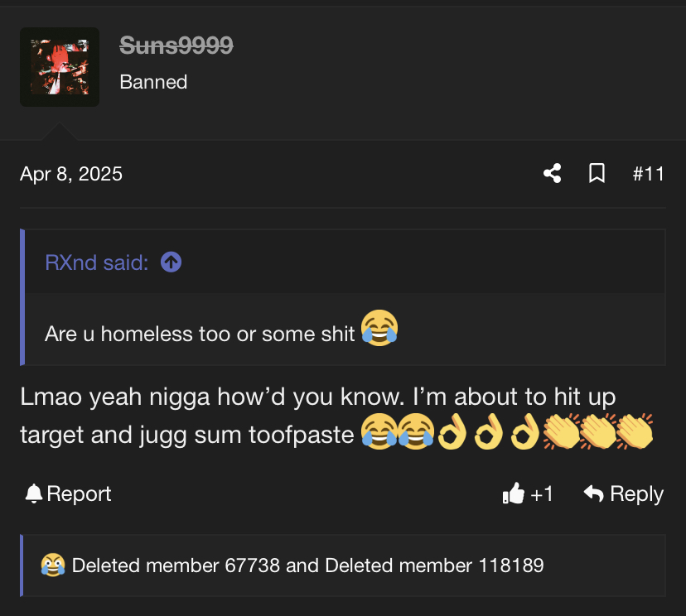
Task: Report this post using the bell
Action: pos(68,494)
